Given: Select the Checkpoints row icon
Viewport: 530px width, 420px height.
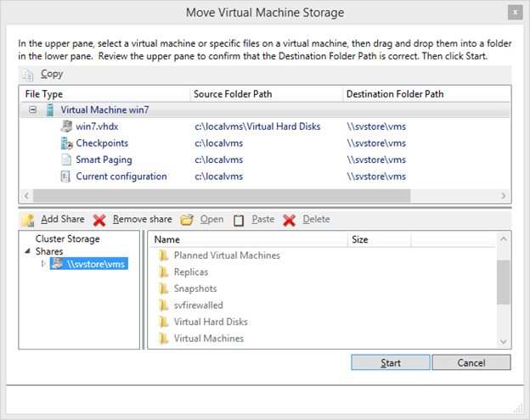Looking at the screenshot, I should pyautogui.click(x=67, y=143).
